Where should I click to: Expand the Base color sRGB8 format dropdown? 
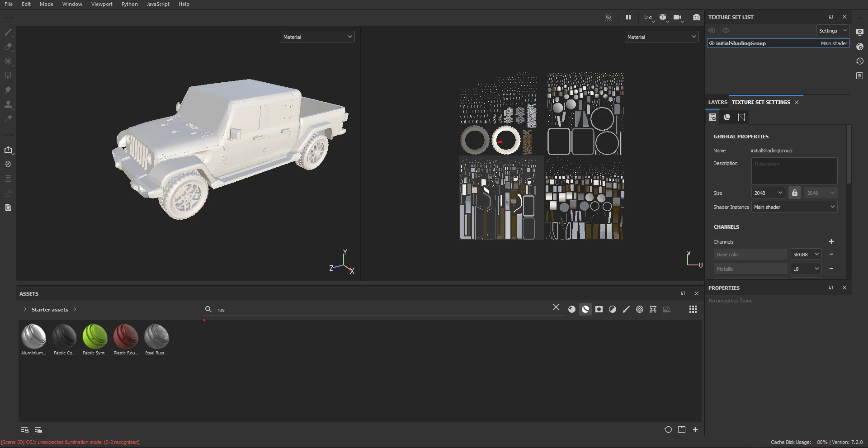click(x=806, y=255)
